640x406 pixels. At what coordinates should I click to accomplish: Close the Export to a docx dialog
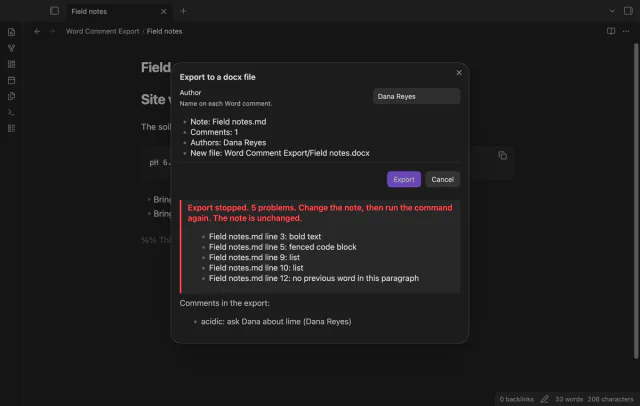[459, 73]
